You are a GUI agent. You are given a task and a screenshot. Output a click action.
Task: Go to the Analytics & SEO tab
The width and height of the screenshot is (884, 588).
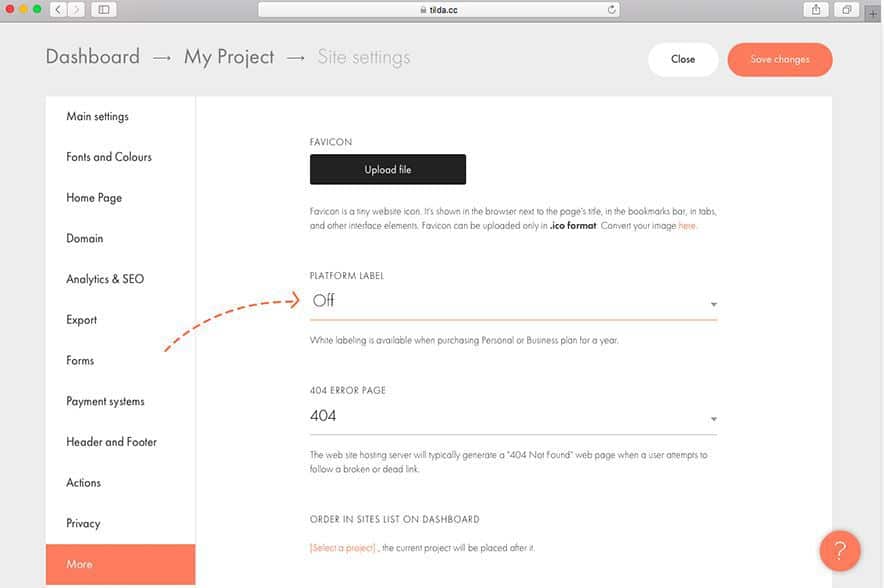105,279
